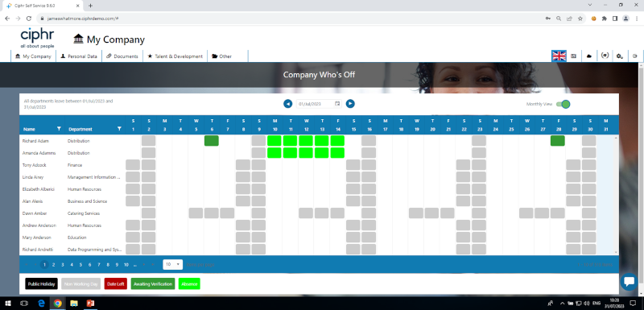Open a new browser tab with plus button
Screen dimensions: 644x310
[90, 6]
